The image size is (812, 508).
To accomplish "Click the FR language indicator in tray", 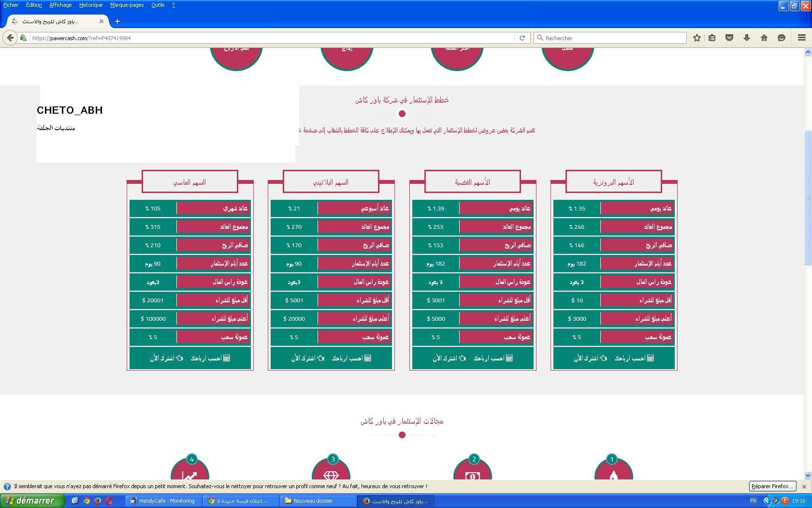I will [753, 501].
